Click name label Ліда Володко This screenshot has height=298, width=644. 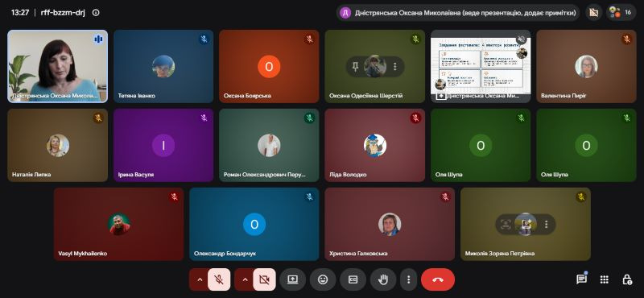tap(348, 175)
